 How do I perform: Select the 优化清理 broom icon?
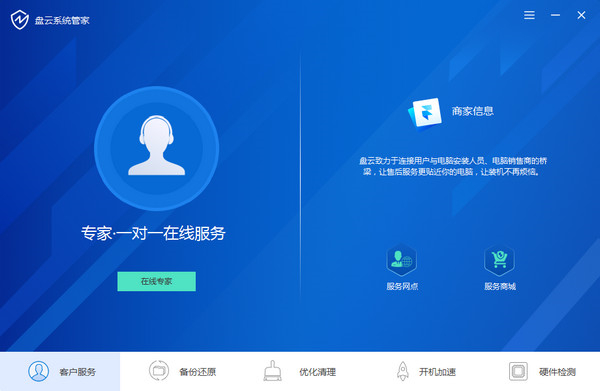pos(272,370)
